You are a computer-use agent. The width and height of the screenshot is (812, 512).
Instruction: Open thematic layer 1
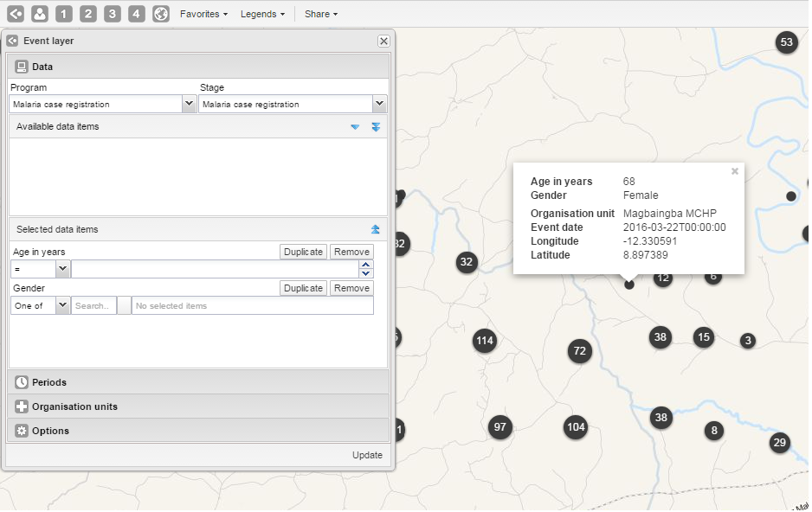pos(64,14)
